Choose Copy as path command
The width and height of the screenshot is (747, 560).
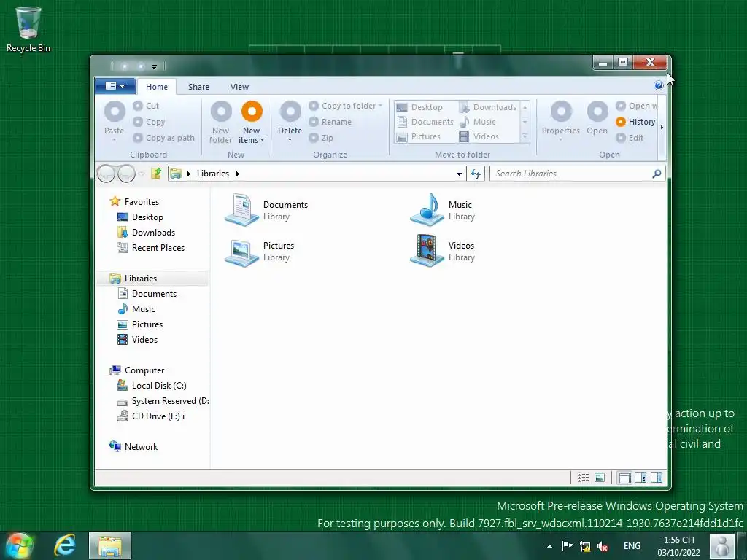[x=164, y=138]
